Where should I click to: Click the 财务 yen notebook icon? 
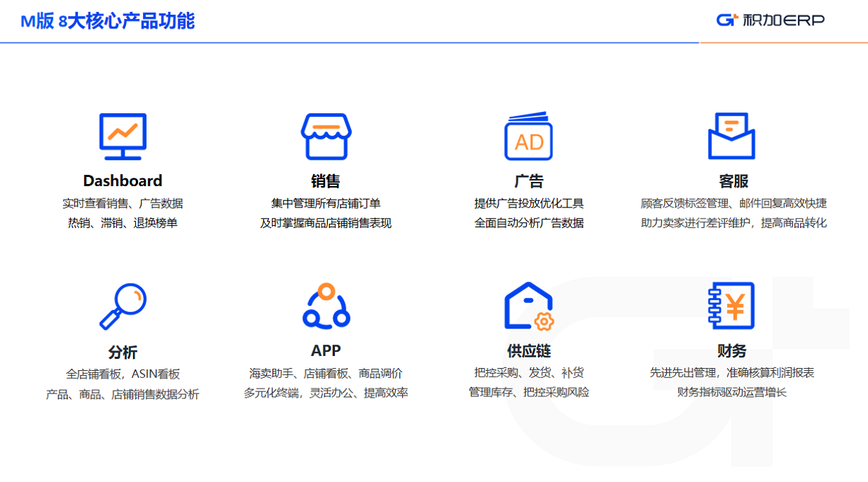click(731, 306)
